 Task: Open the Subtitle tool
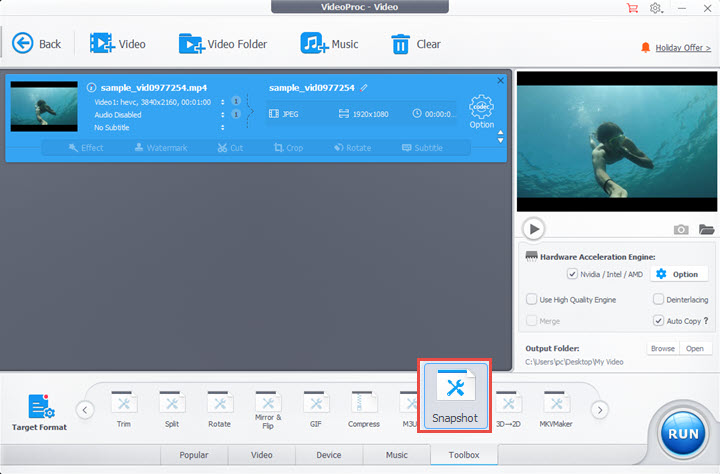click(422, 148)
